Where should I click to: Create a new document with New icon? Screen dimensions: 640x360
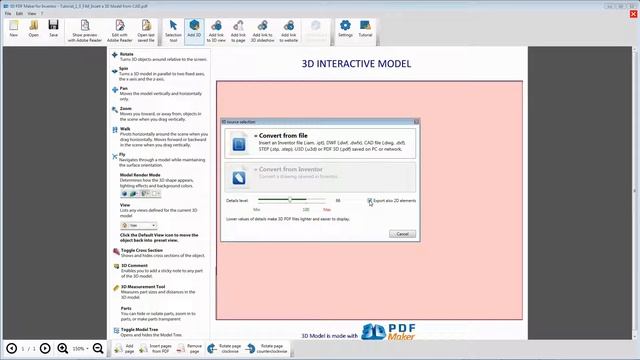pos(13,29)
